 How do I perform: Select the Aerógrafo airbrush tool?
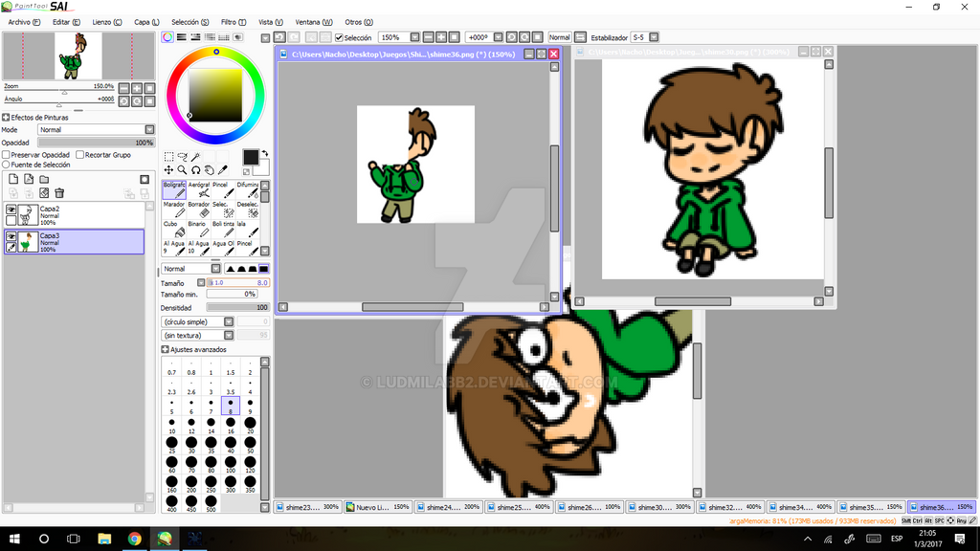click(199, 190)
